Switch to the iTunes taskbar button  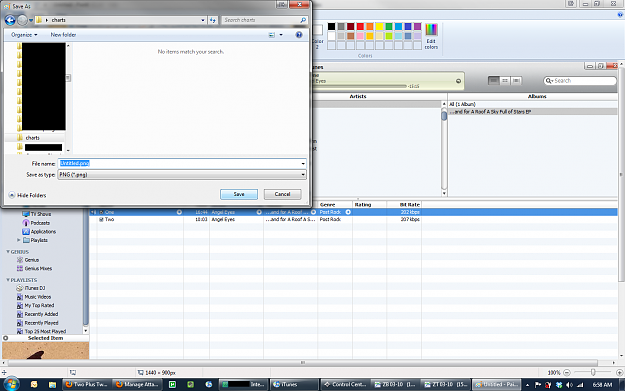pyautogui.click(x=294, y=385)
